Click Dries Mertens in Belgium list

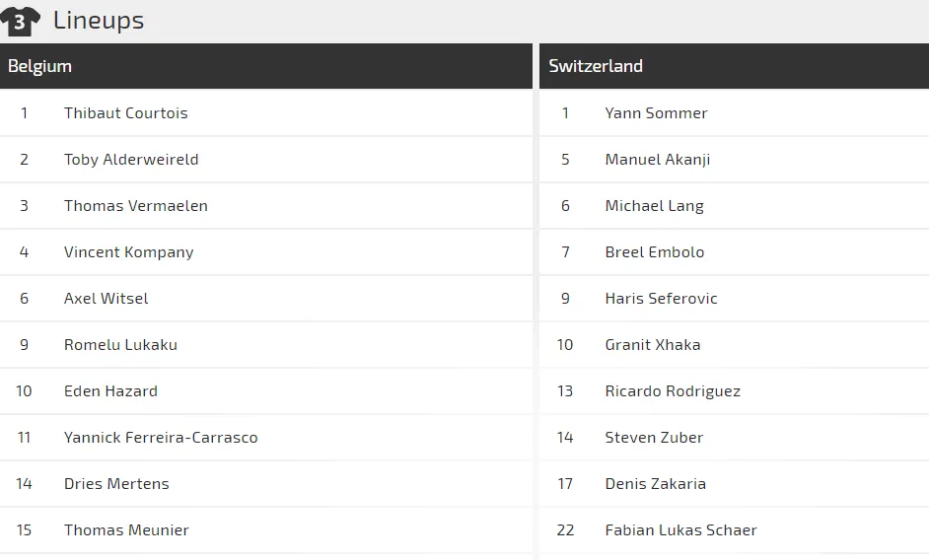click(116, 483)
